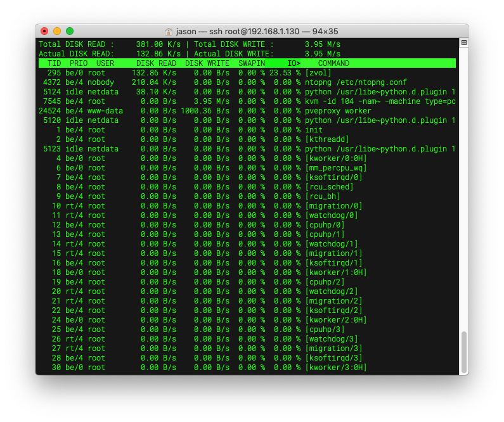Click the 3.95 M/s write value for TID 7545
The height and width of the screenshot is (422, 504).
click(x=212, y=101)
